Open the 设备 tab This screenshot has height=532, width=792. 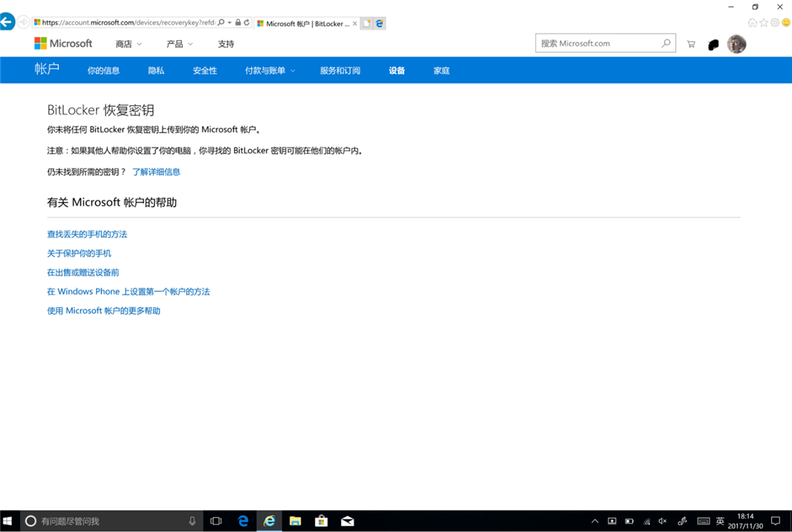coord(397,70)
